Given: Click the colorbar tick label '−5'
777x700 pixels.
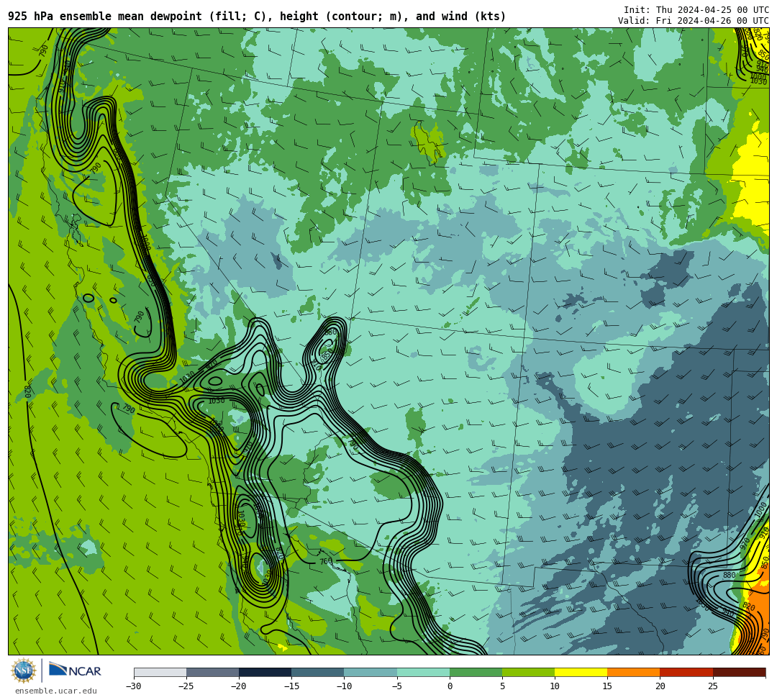Looking at the screenshot, I should click(x=397, y=686).
